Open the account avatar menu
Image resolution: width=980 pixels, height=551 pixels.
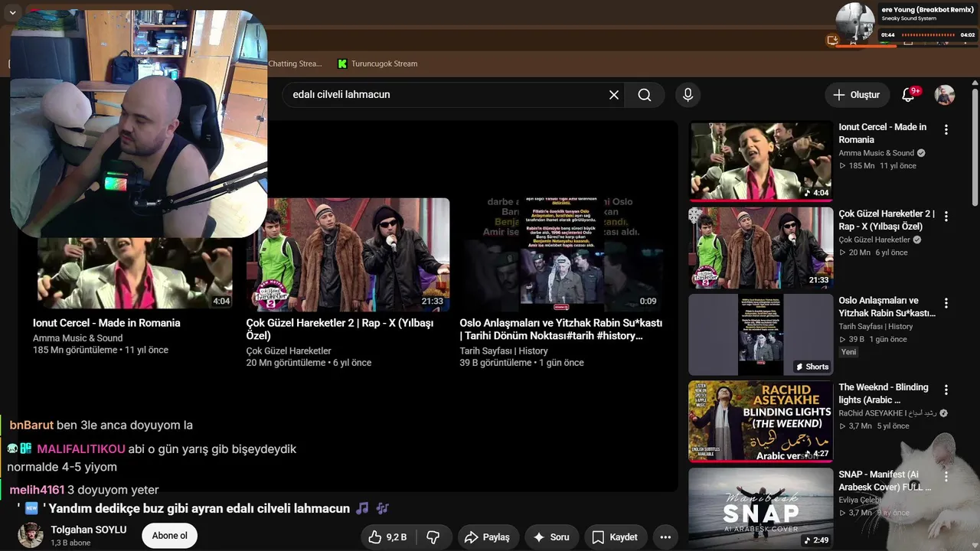click(x=945, y=95)
